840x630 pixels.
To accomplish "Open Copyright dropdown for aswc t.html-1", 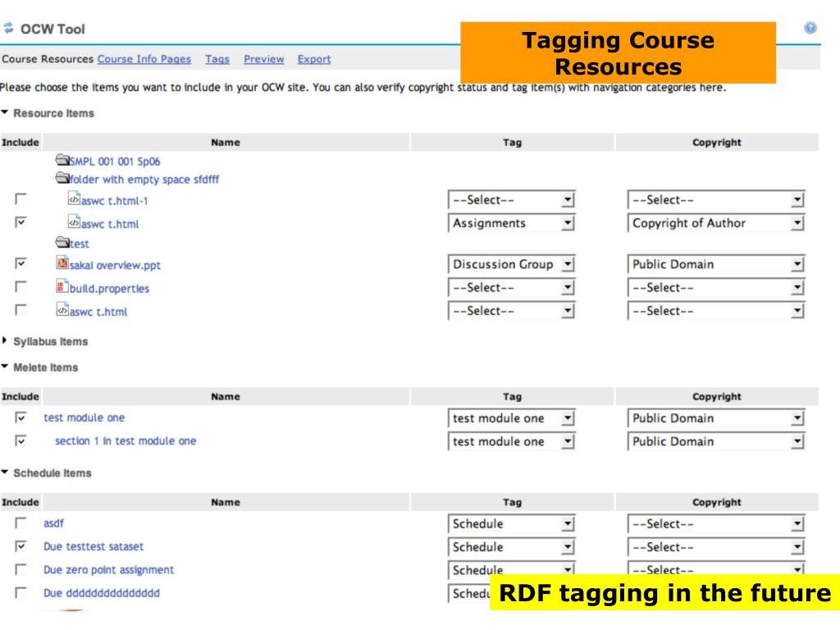I will [x=715, y=200].
